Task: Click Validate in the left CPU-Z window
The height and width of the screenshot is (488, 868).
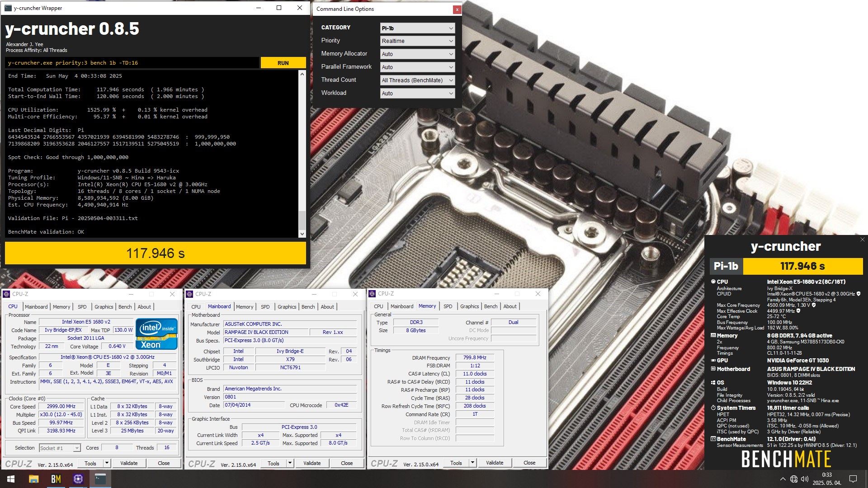Action: [129, 464]
